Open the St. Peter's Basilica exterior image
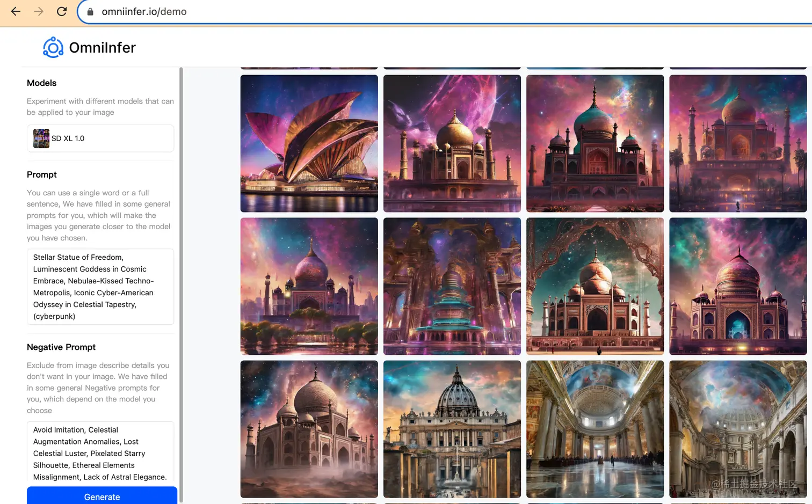Viewport: 812px width, 504px height. tap(452, 429)
